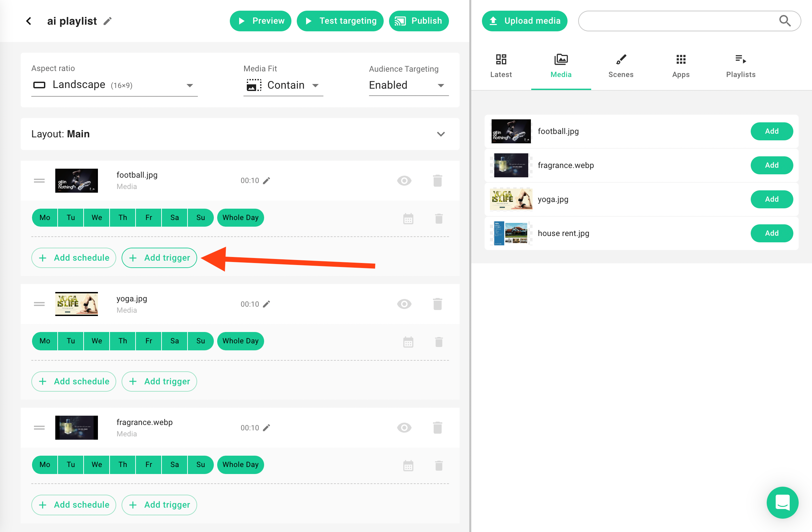Edit the playlist name with pencil icon
812x532 pixels.
point(108,21)
